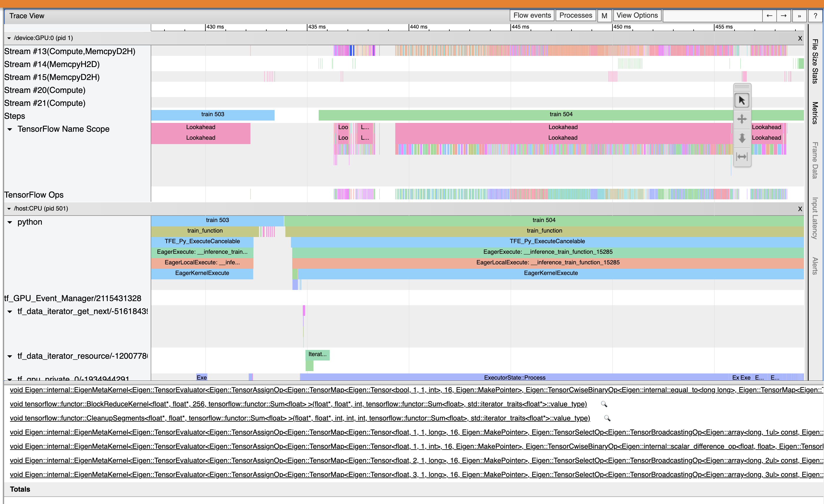Click the next search result arrow
Image resolution: width=824 pixels, height=504 pixels.
[783, 16]
